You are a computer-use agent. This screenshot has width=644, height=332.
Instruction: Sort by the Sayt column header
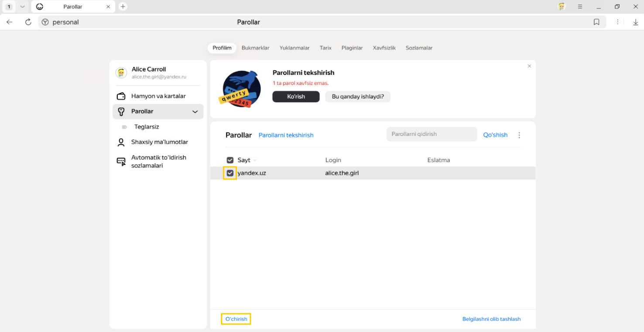pyautogui.click(x=244, y=160)
